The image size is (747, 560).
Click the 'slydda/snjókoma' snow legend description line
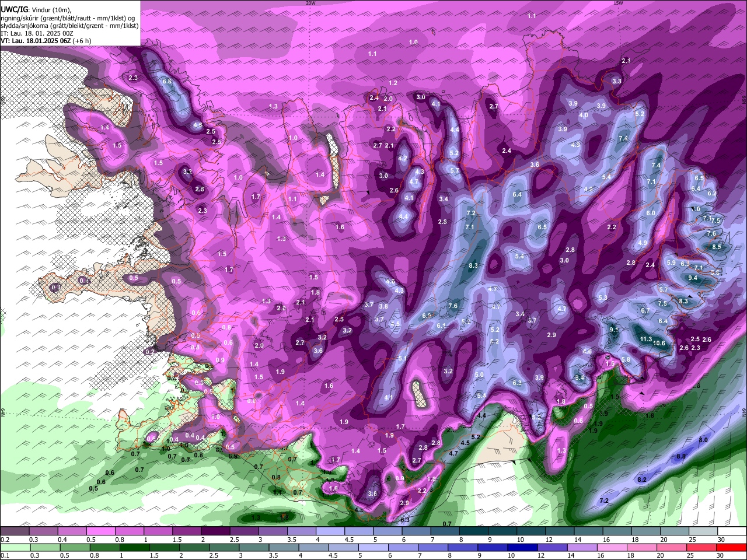[69, 26]
